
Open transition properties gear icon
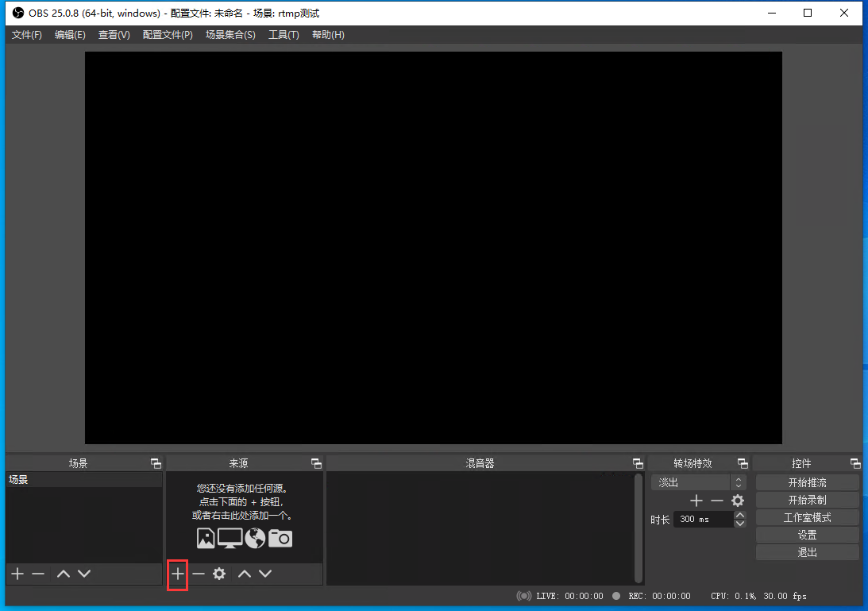737,501
